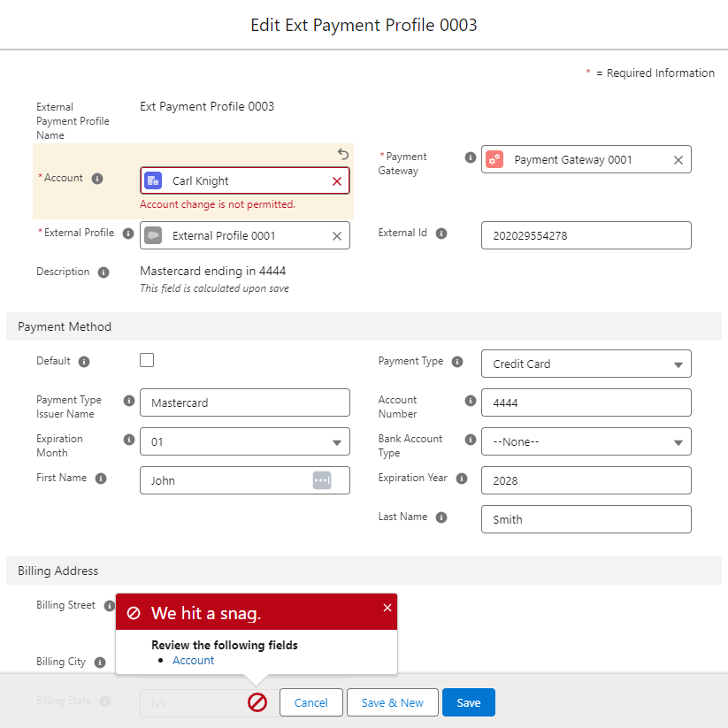This screenshot has width=728, height=728.
Task: Remove Payment Gateway 0001 selection
Action: click(x=678, y=160)
